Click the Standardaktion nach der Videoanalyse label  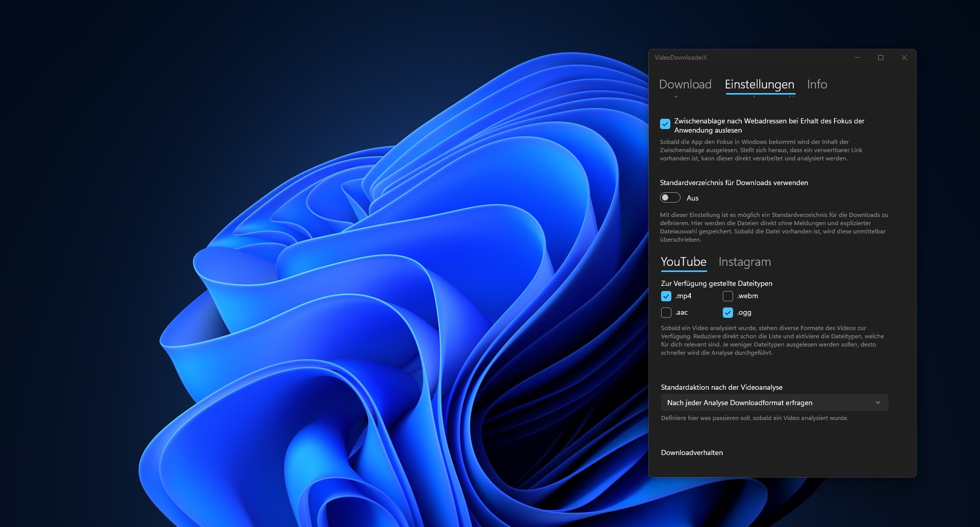[x=722, y=387]
